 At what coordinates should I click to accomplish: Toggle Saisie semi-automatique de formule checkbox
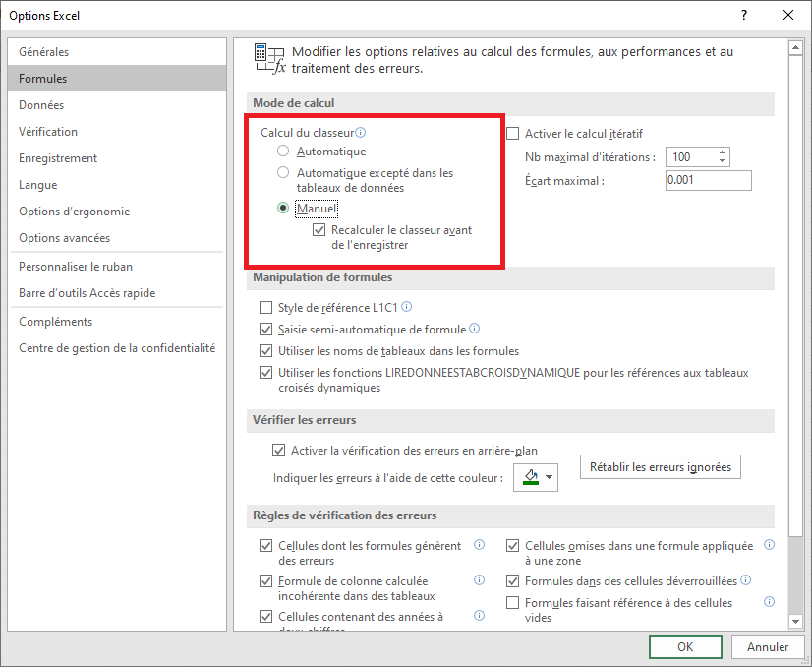[265, 330]
